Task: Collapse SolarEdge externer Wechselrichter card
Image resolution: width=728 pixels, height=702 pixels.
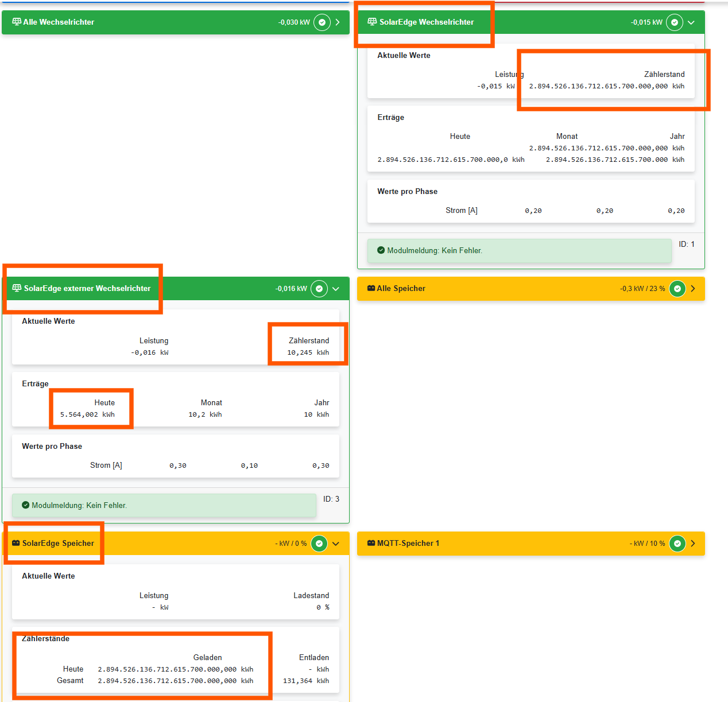Action: [x=336, y=289]
